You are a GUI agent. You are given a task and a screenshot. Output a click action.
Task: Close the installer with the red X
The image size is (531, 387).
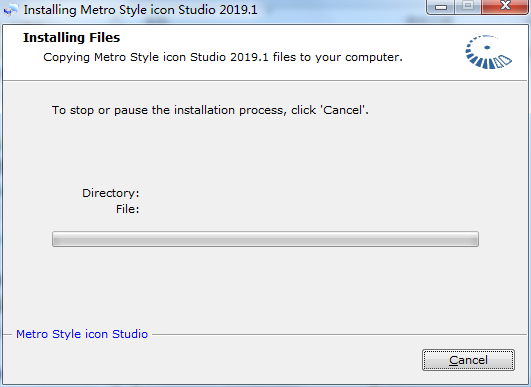click(x=505, y=6)
